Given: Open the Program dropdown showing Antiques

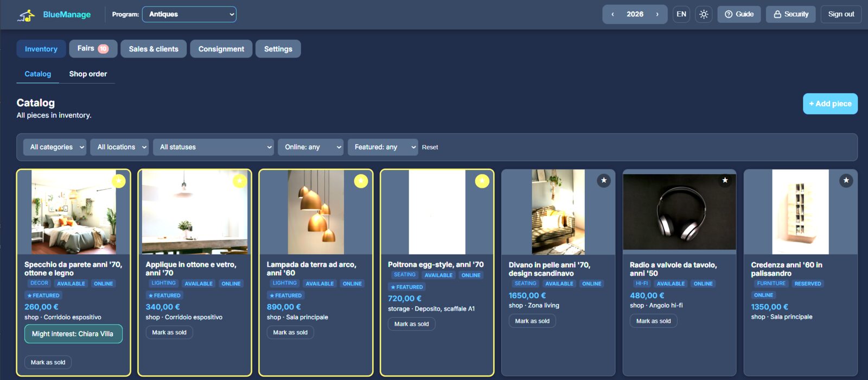Looking at the screenshot, I should [x=189, y=15].
